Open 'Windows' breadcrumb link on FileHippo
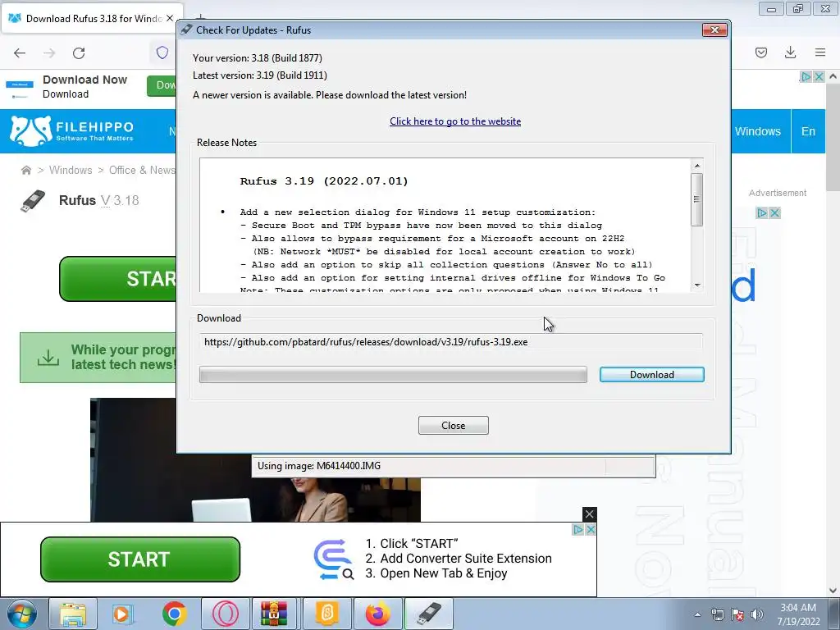The width and height of the screenshot is (840, 630). point(71,170)
